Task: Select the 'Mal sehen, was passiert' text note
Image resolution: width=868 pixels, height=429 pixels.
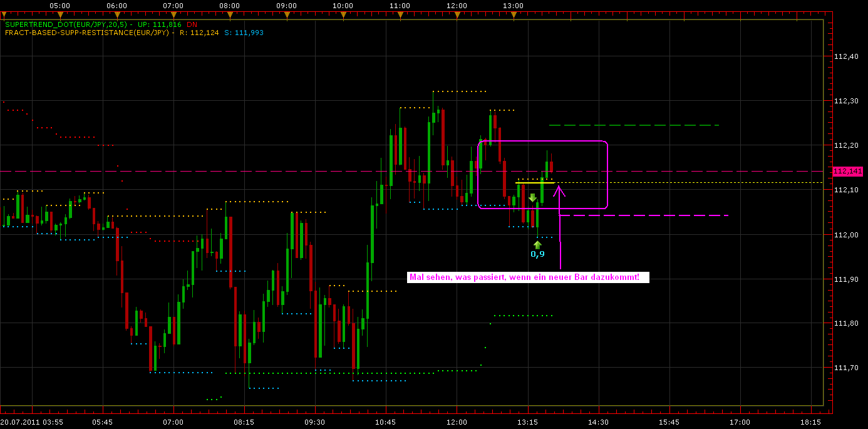Action: point(528,277)
